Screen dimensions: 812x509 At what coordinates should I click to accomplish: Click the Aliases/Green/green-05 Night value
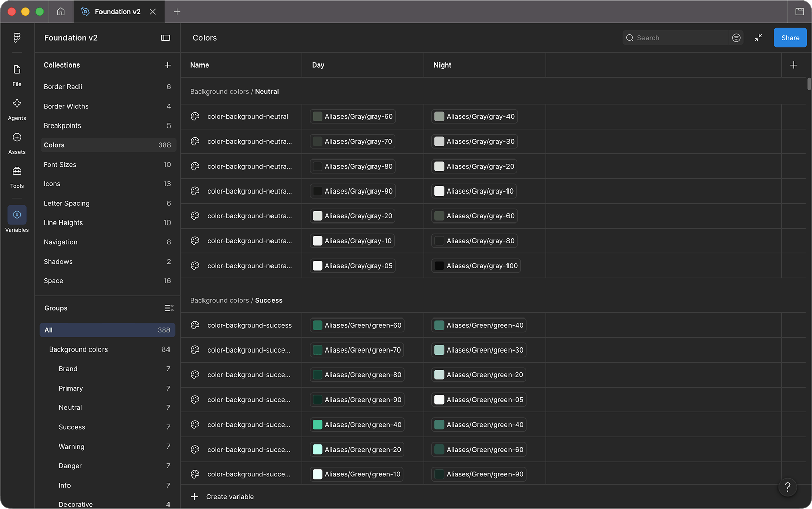coord(479,400)
